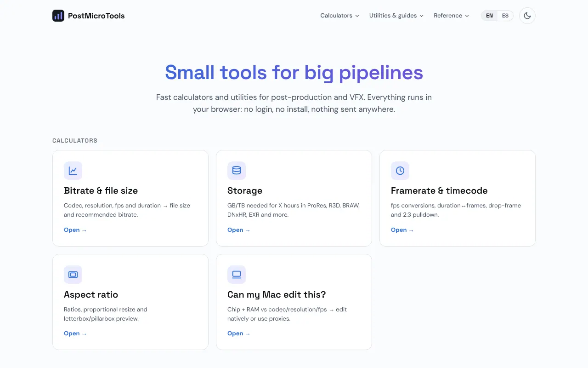The image size is (588, 368).
Task: Click the CALCULATORS section label
Action: tap(75, 141)
